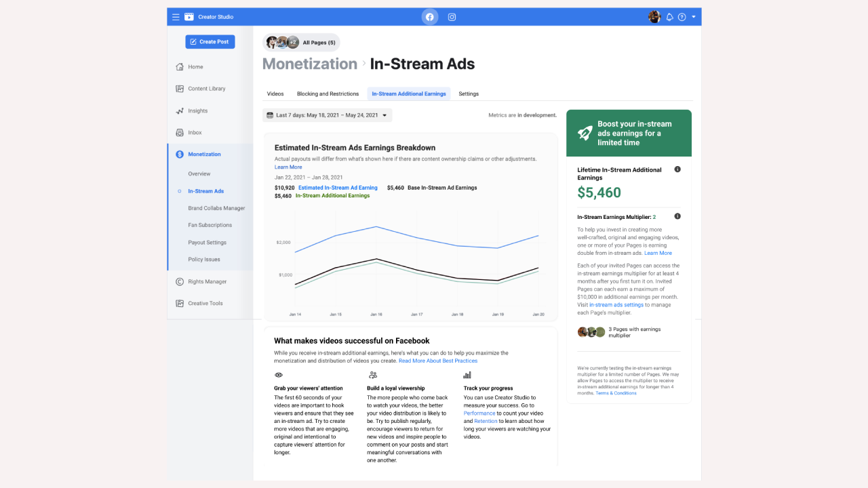This screenshot has width=868, height=488.
Task: Click the Jan 16 label on chart axis
Action: 376,314
